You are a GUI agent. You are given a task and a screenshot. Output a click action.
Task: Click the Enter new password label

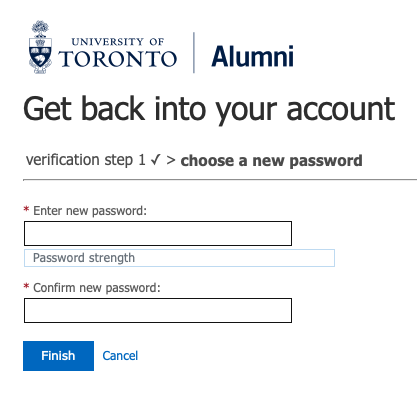click(90, 211)
